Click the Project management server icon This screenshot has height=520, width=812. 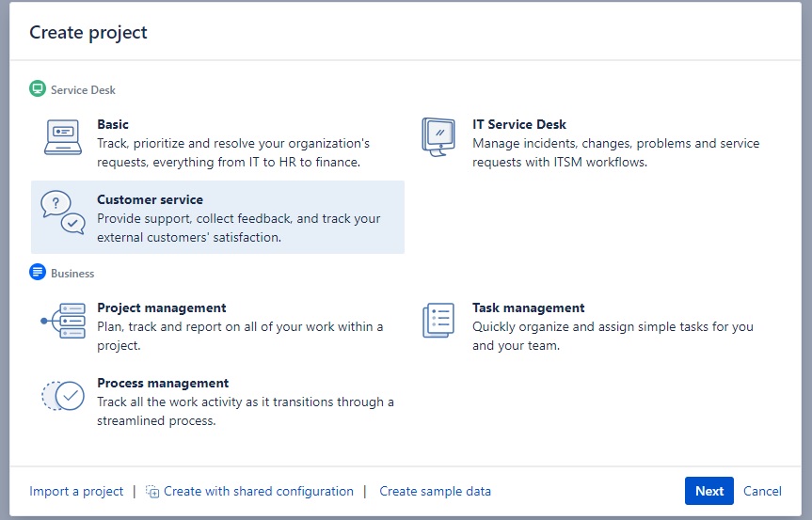[x=63, y=321]
